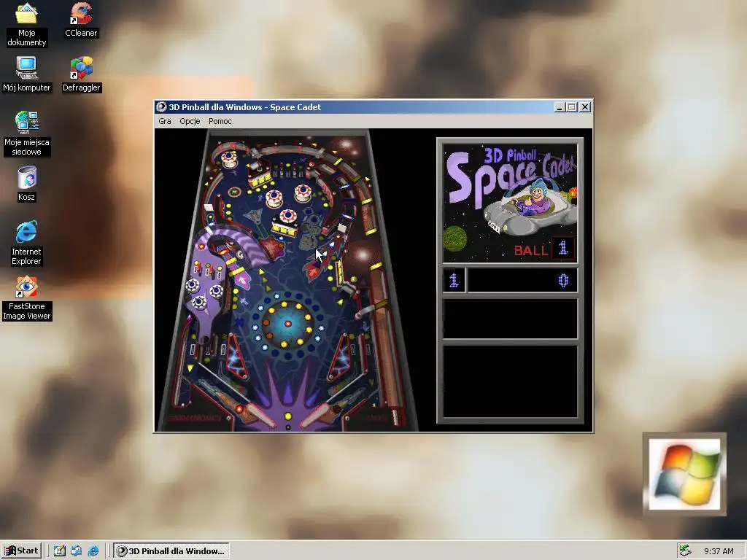The image size is (747, 560).
Task: Open the Opcje menu
Action: coord(190,121)
